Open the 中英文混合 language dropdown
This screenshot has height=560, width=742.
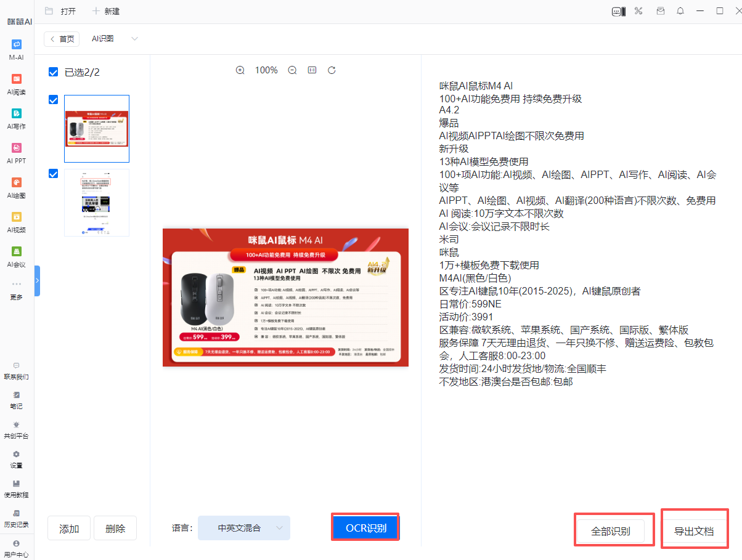(244, 528)
